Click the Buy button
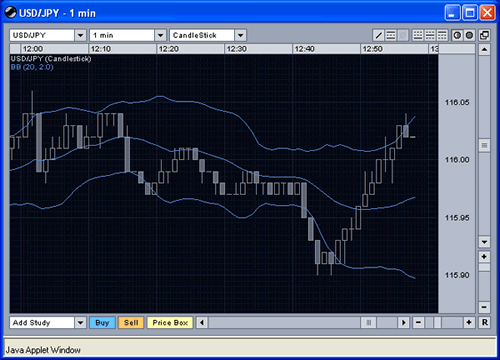This screenshot has width=500, height=360. [102, 323]
